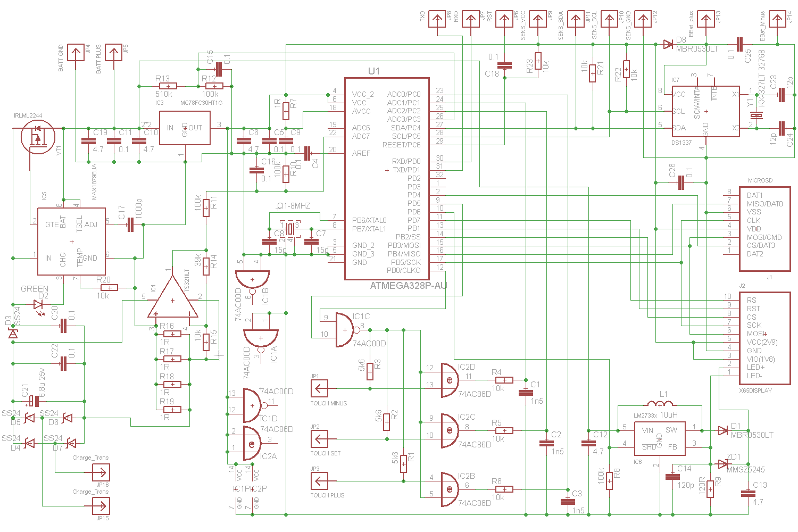The image size is (798, 532).
Task: Select the MISO/DAT0 label on MICROSD
Action: click(x=764, y=204)
